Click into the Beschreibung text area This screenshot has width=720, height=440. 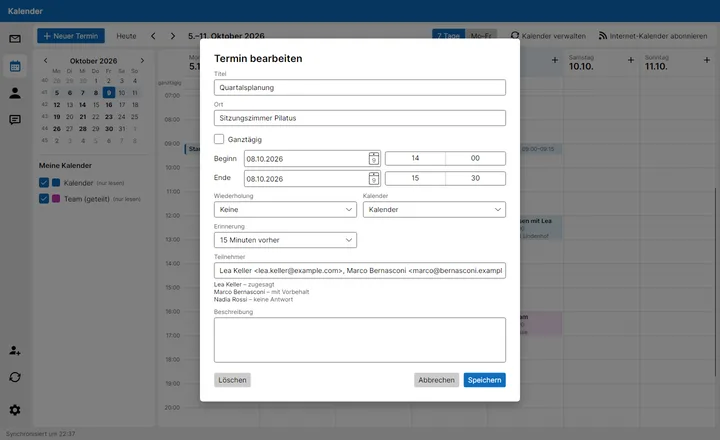tap(360, 340)
